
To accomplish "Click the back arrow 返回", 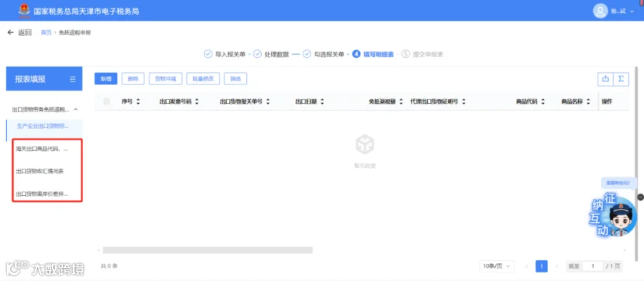I will click(19, 33).
